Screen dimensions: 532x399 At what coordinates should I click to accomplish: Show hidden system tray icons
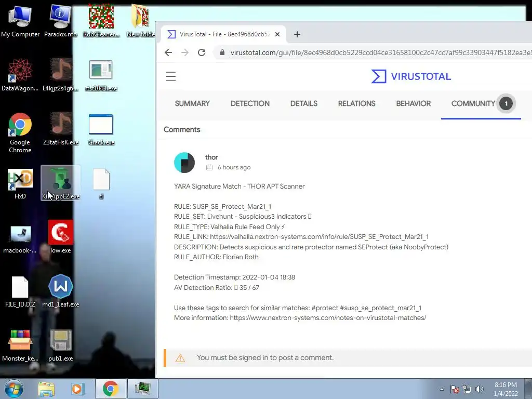442,389
